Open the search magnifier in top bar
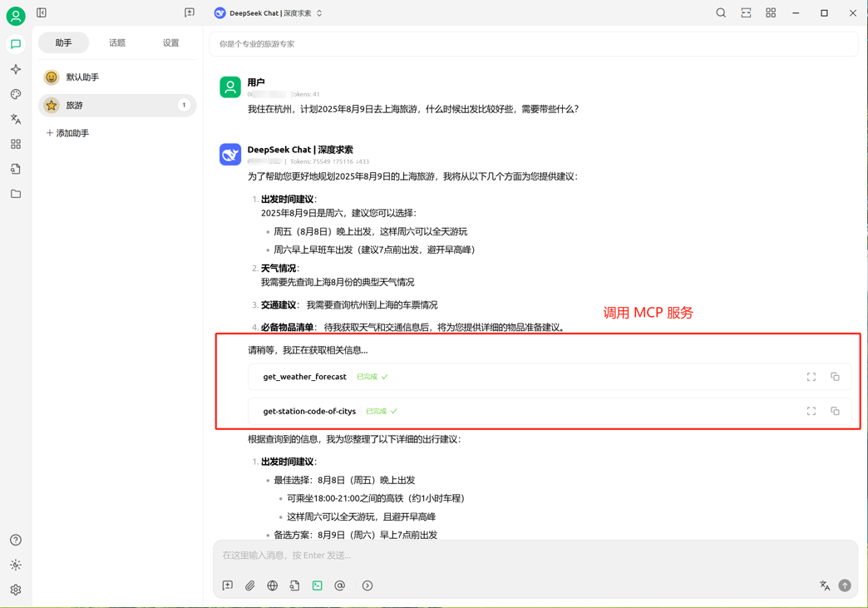 click(x=721, y=12)
